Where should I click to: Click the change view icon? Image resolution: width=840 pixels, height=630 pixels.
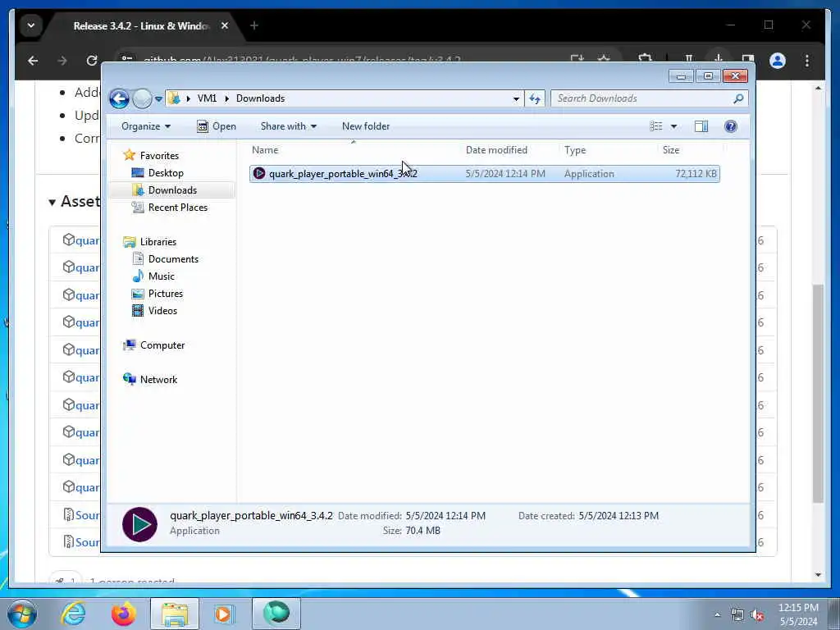[x=655, y=126]
